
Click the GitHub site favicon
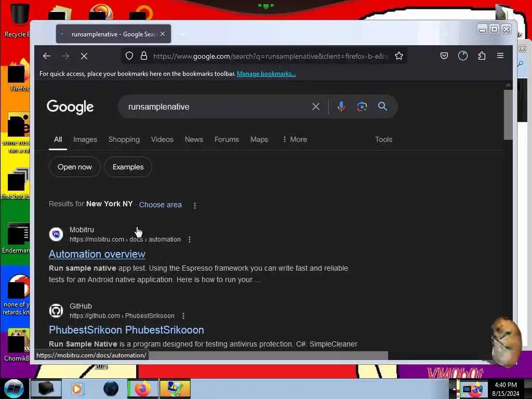(x=56, y=311)
